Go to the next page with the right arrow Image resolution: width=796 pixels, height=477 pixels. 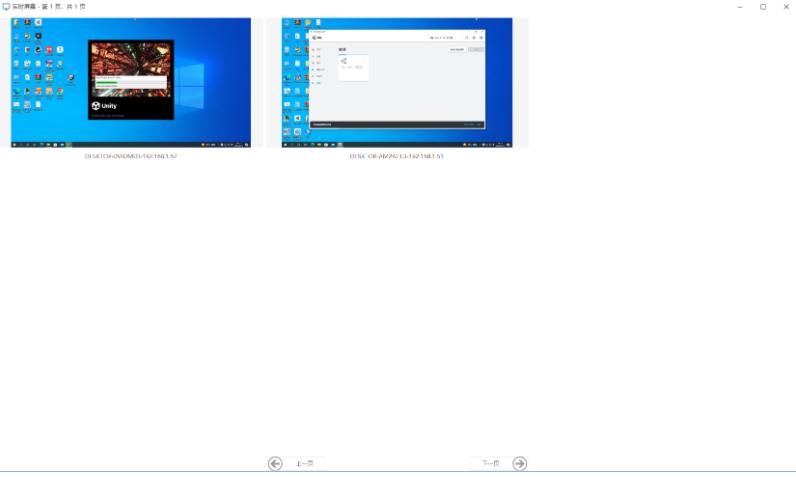(x=519, y=463)
